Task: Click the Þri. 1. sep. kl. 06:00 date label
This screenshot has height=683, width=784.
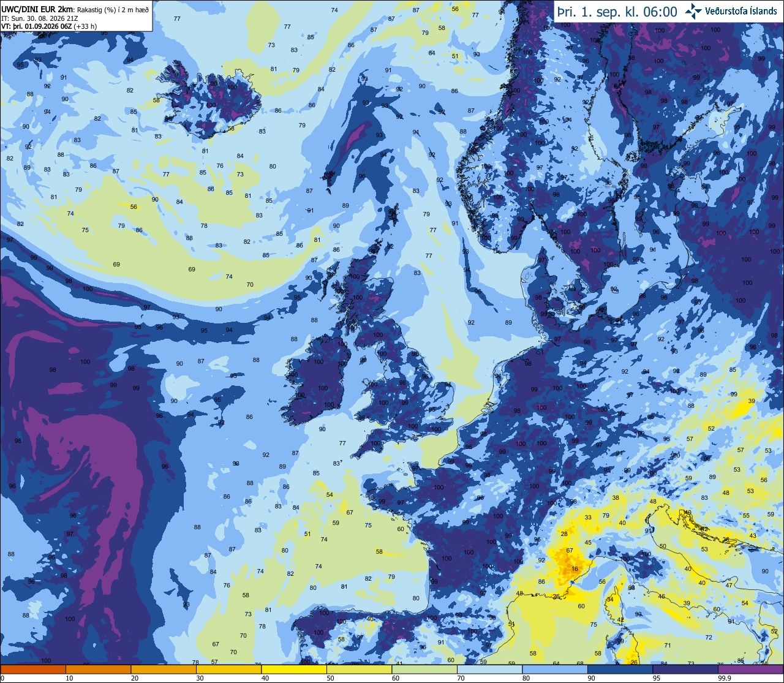Action: [x=617, y=12]
